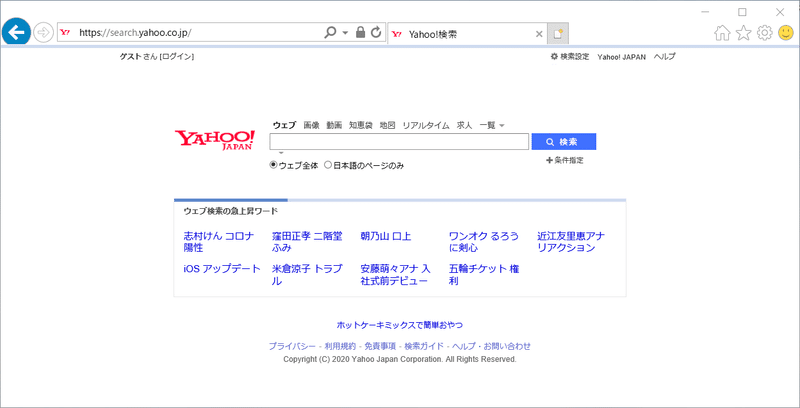The width and height of the screenshot is (800, 408).
Task: Open trending word 志村けん コロナ陽性
Action: pos(218,242)
